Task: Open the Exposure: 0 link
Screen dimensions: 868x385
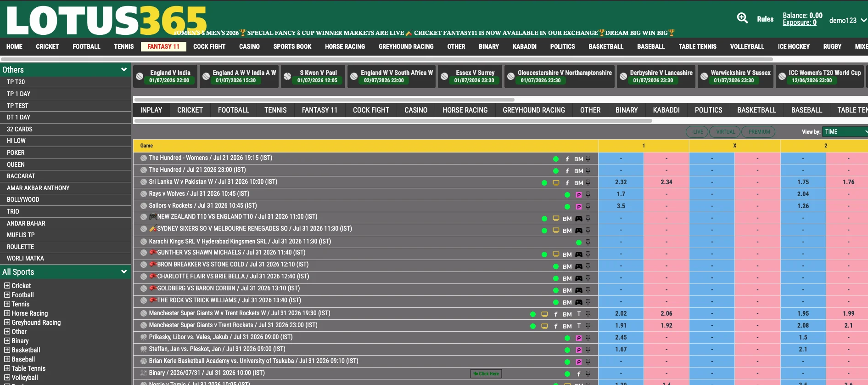Action: 800,23
